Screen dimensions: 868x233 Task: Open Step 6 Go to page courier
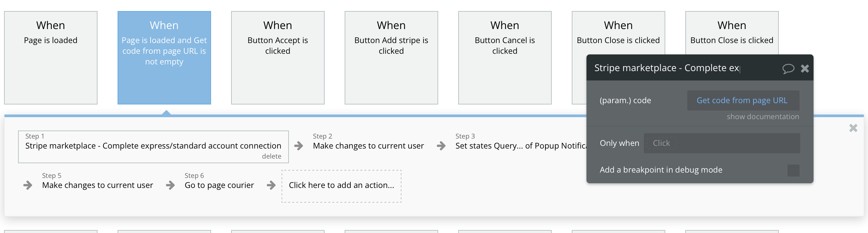(x=219, y=185)
